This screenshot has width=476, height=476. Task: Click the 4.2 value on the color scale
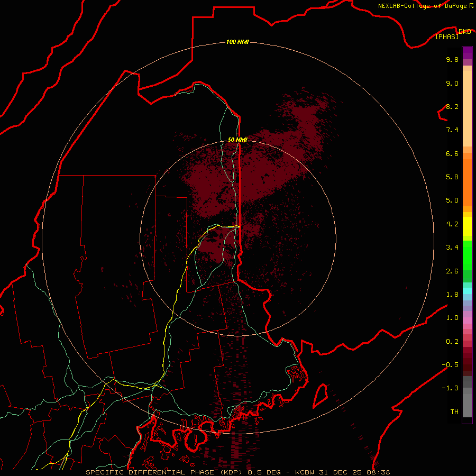[x=452, y=224]
